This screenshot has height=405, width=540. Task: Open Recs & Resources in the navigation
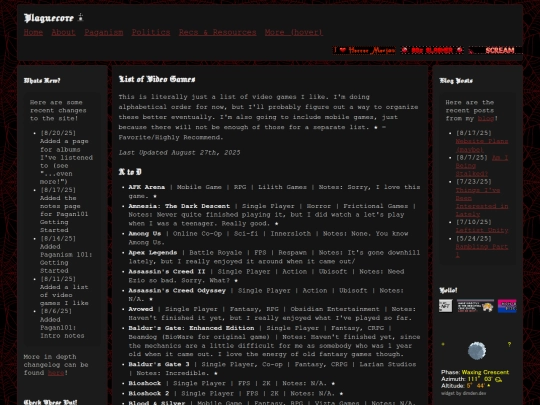(217, 32)
